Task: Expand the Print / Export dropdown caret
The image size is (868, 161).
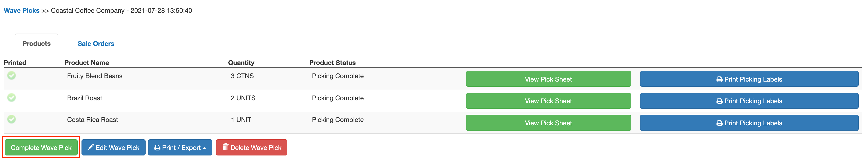Action: [x=204, y=148]
